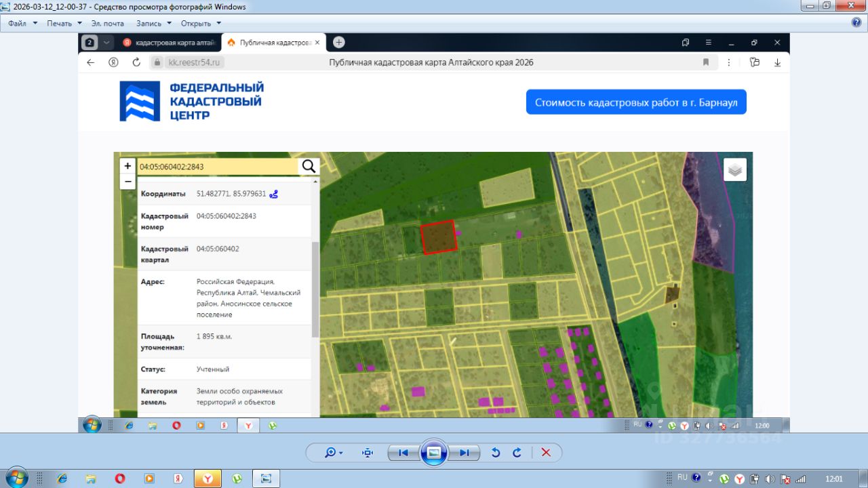Open the clock showing 12:01
The image size is (868, 488).
pyautogui.click(x=835, y=479)
